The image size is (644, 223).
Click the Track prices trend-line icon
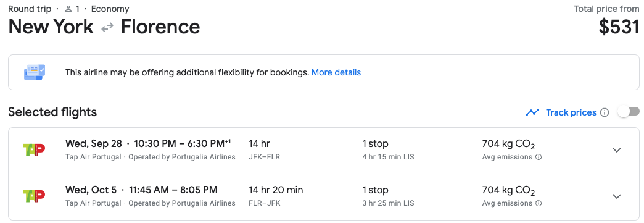click(532, 112)
